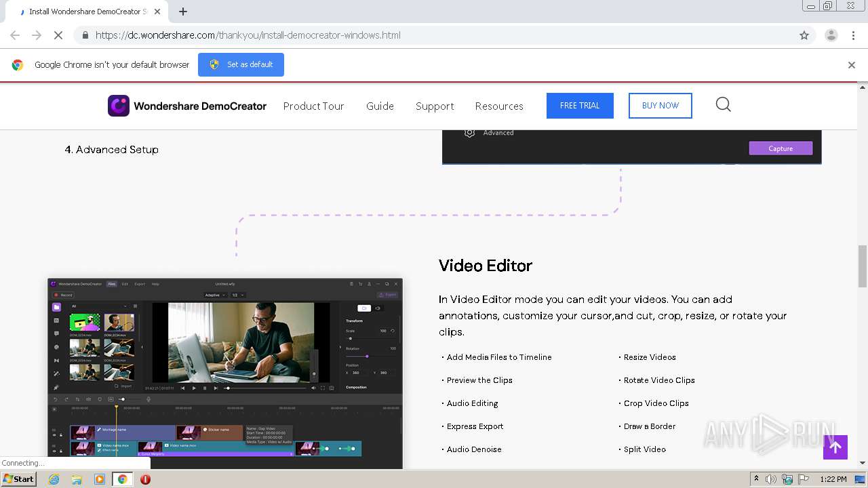Click the Video Editor heading

[486, 266]
